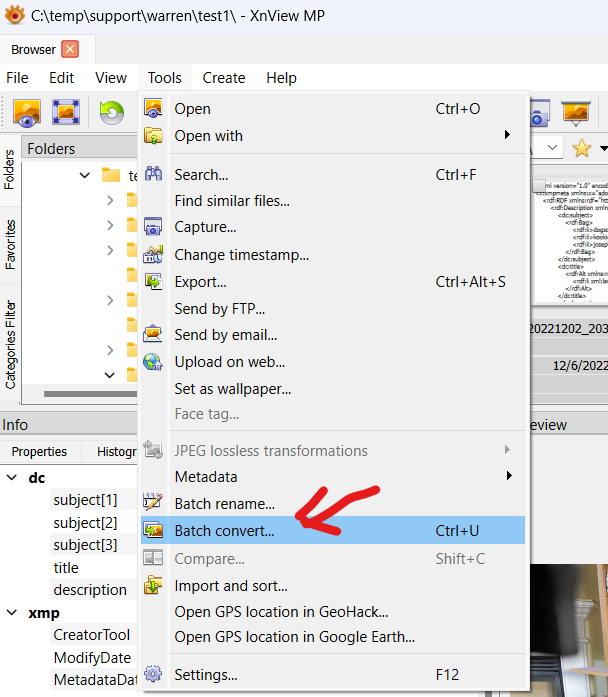Click the Upload on web globe icon
608x697 pixels.
tap(153, 361)
